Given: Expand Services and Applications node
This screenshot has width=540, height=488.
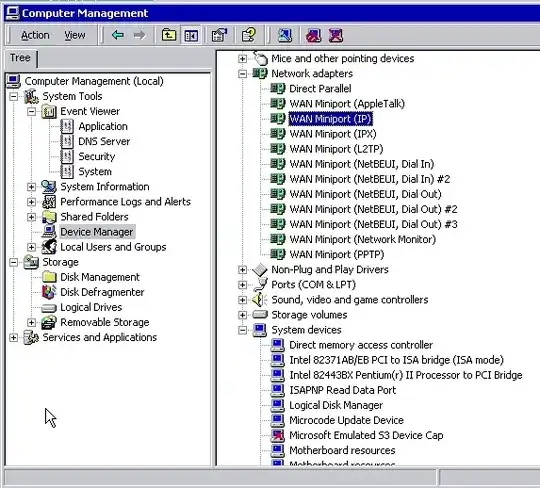Looking at the screenshot, I should point(13,338).
